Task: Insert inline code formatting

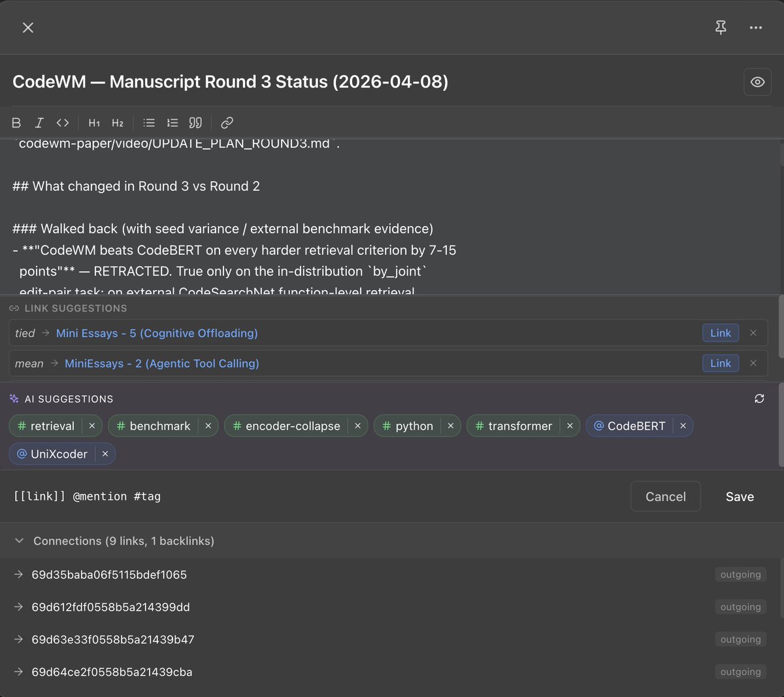Action: pos(63,123)
